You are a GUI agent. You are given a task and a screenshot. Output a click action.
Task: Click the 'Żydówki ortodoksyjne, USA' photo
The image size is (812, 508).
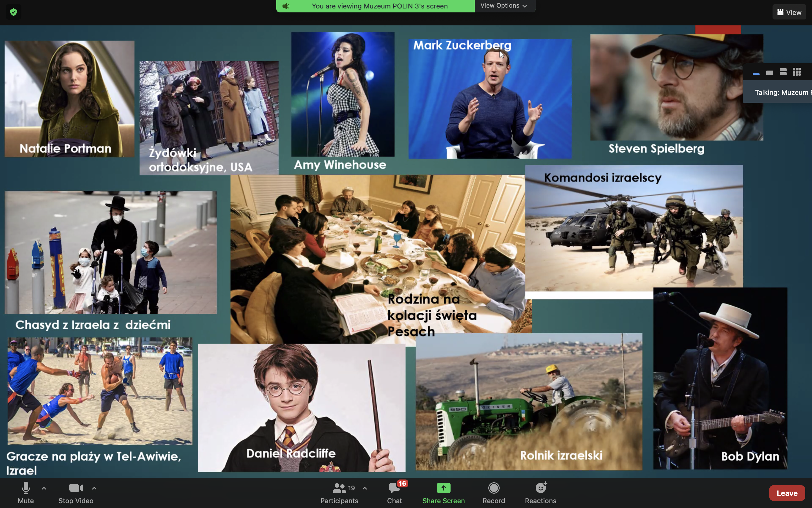pyautogui.click(x=209, y=118)
